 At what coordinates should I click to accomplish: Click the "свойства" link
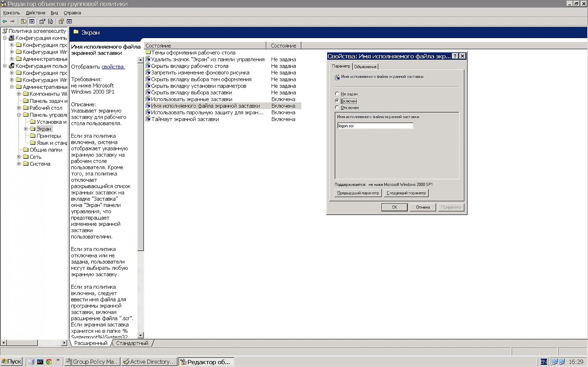[x=113, y=67]
